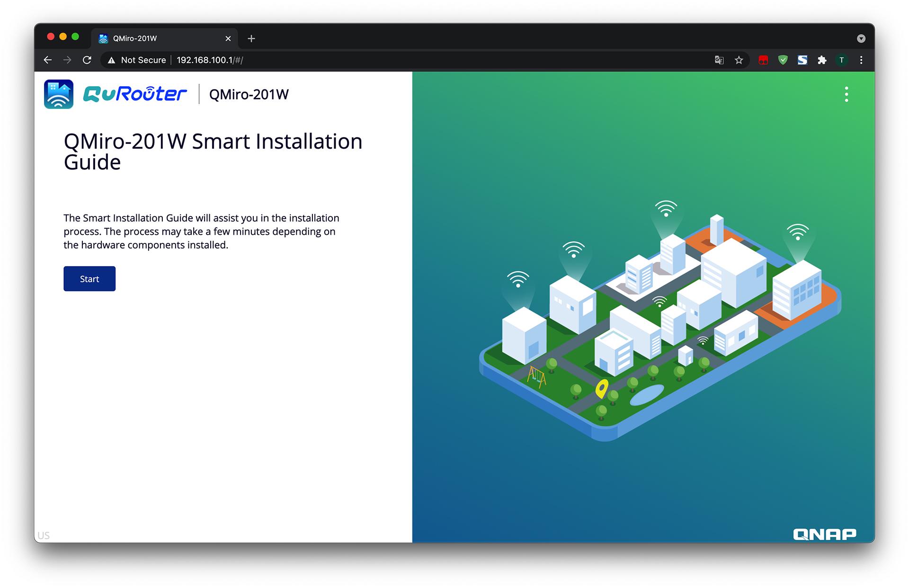909x588 pixels.
Task: Click the address bar URL field
Action: click(379, 60)
